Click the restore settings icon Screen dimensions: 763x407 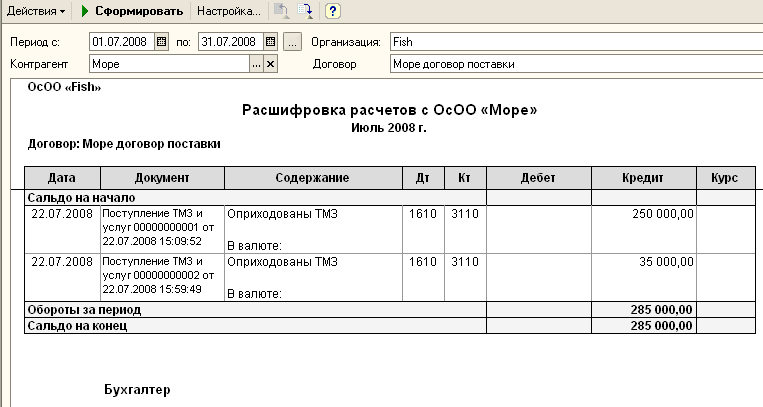tap(282, 11)
